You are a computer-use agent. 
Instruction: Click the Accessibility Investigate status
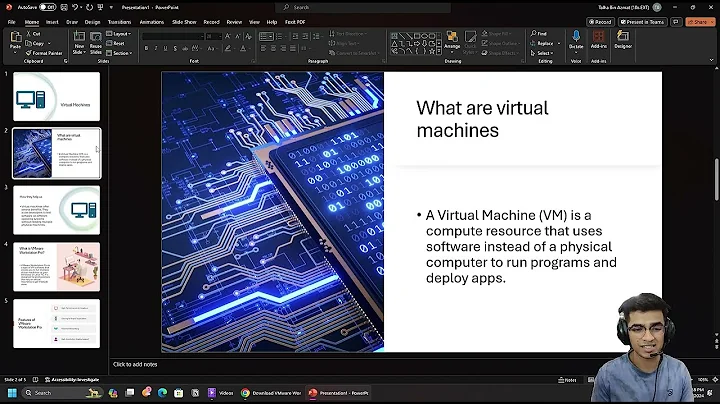pos(72,380)
